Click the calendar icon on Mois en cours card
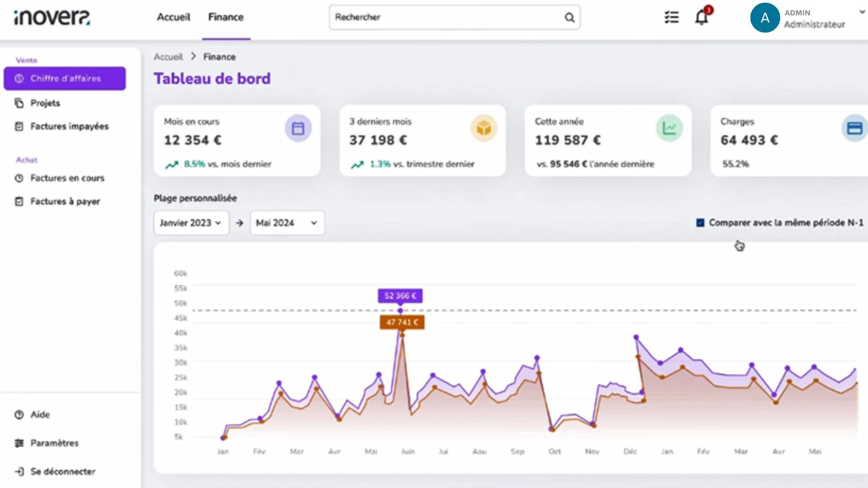Screen dimensions: 868x488 tap(298, 129)
